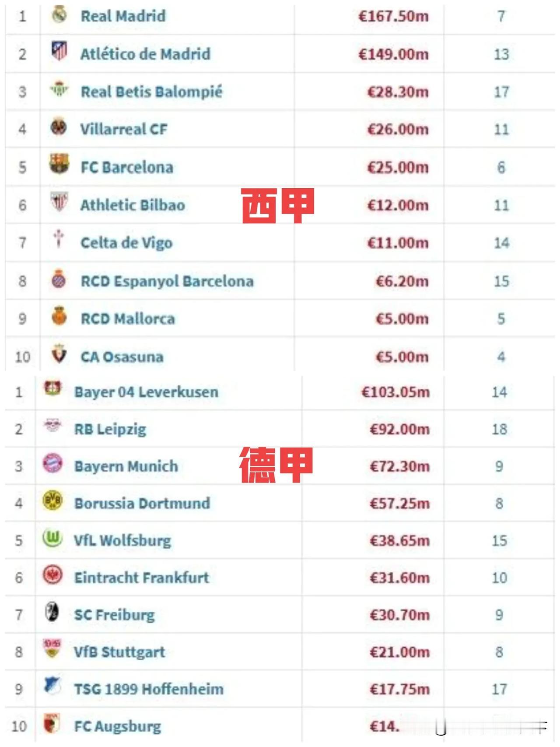The image size is (560, 747).
Task: Open the Athletic Bilbao club link
Action: 133,205
